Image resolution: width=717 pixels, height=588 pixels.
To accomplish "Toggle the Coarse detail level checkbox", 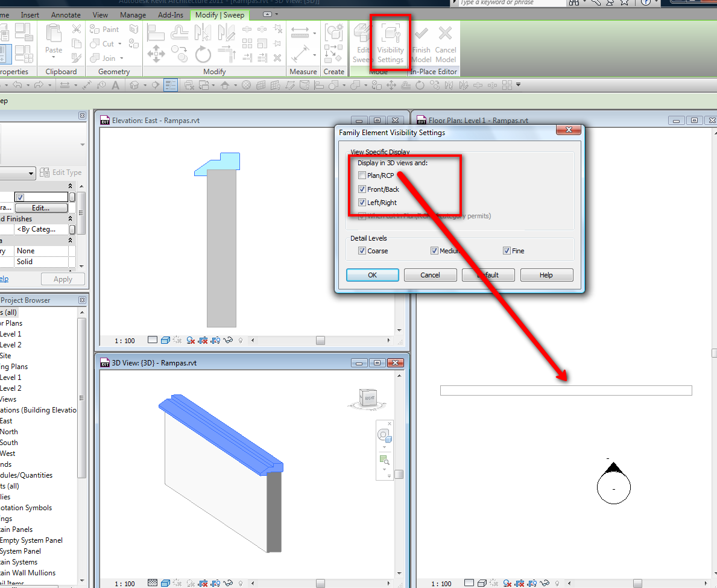I will pos(362,250).
